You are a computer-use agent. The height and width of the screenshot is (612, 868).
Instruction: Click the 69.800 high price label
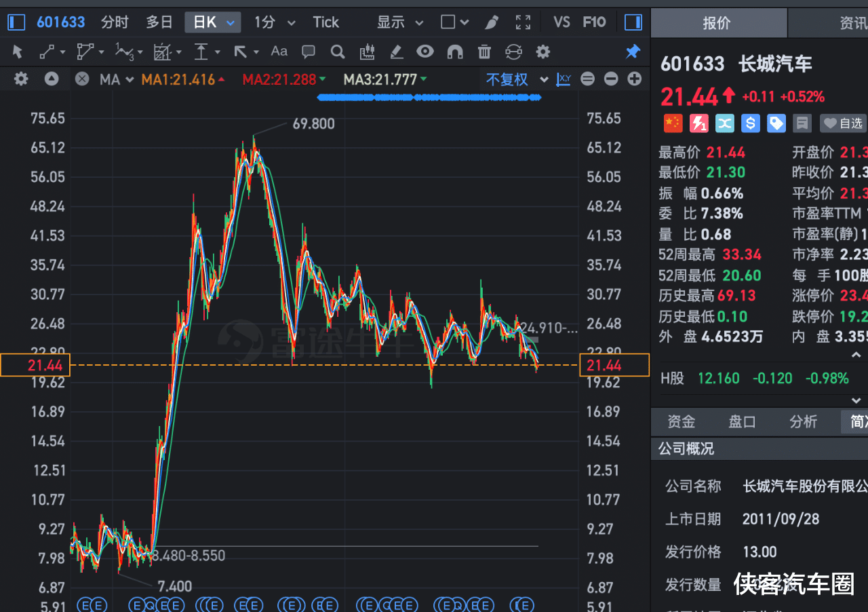point(313,123)
